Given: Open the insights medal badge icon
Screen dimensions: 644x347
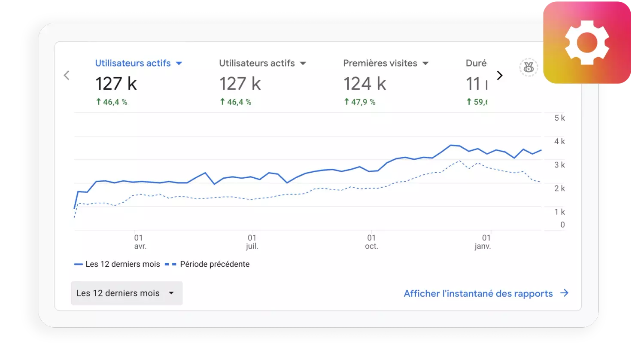Looking at the screenshot, I should 529,67.
